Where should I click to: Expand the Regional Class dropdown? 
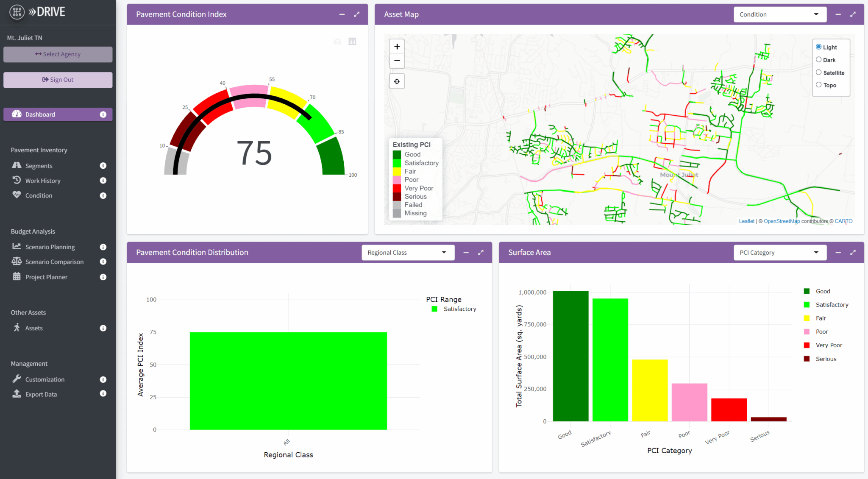coord(407,252)
